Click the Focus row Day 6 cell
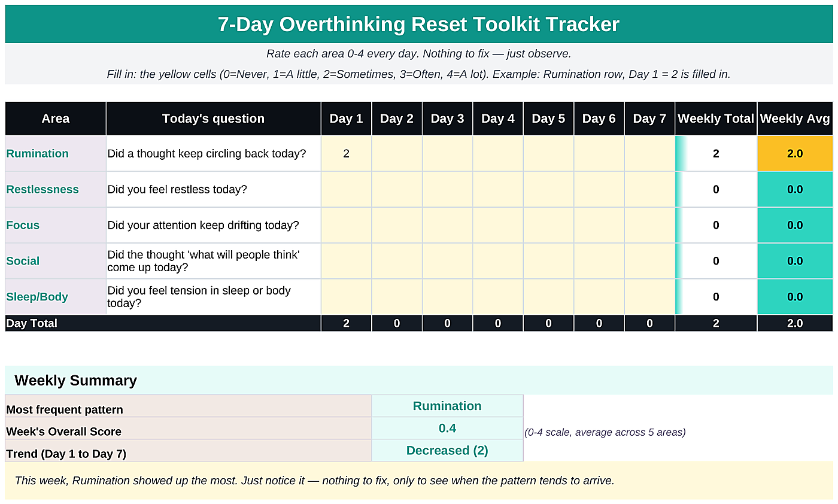This screenshot has height=504, width=838. tap(599, 225)
